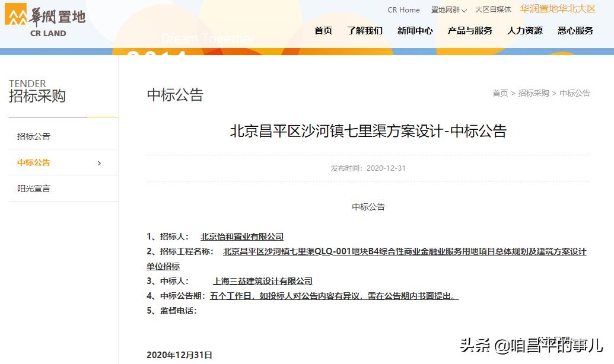The height and width of the screenshot is (364, 614).
Task: Select 新闻中心 from the top navigation
Action: click(415, 31)
